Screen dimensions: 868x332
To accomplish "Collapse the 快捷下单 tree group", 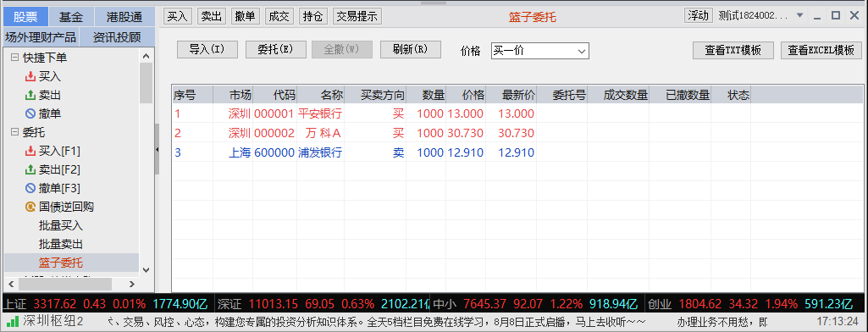I will tap(14, 58).
